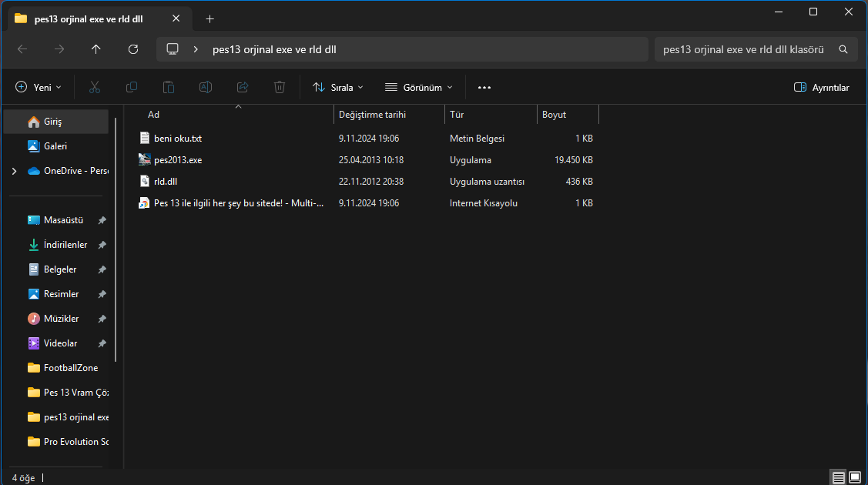This screenshot has width=868, height=485.
Task: Open the Yeni dropdown menu
Action: point(39,88)
